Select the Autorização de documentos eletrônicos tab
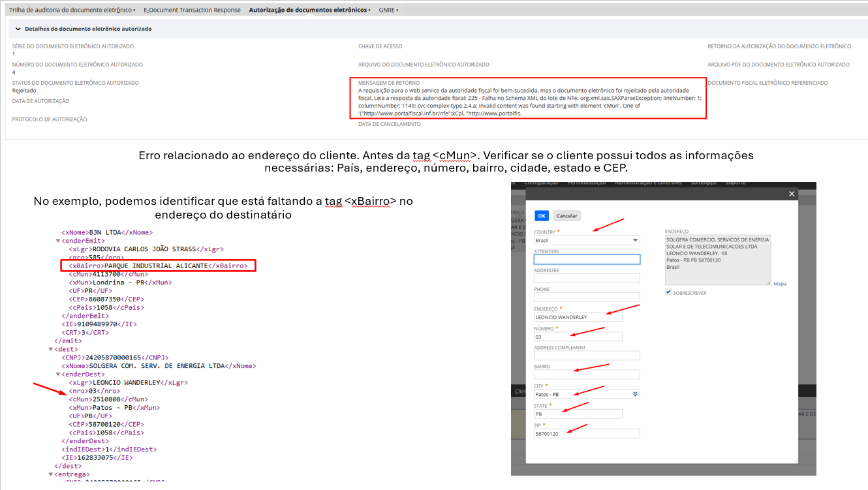The height and width of the screenshot is (490, 868). [x=309, y=10]
